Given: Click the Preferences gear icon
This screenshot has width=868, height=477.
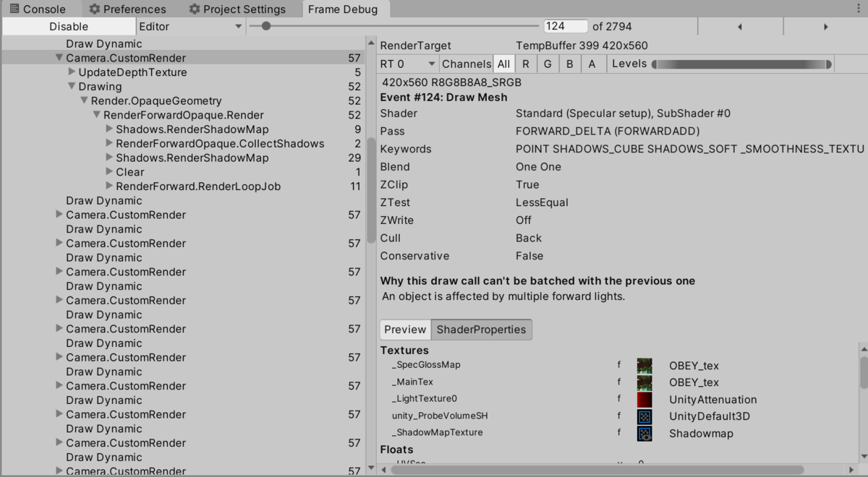Looking at the screenshot, I should pos(94,9).
